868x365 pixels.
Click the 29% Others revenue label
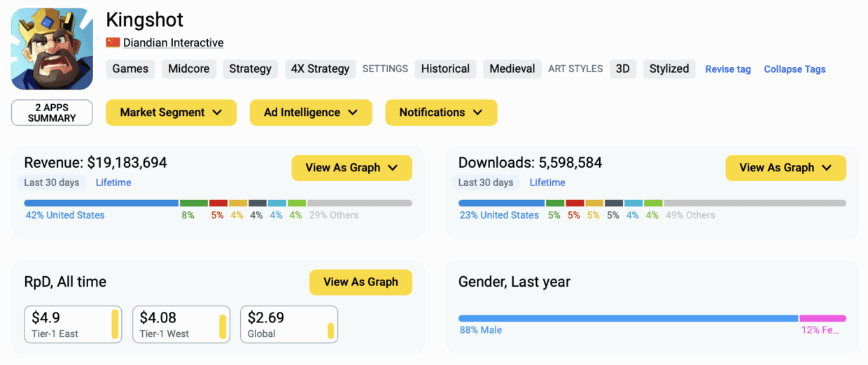point(334,215)
